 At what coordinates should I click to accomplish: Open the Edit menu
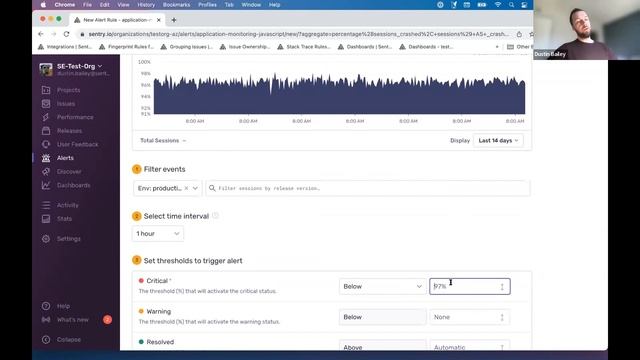104,5
